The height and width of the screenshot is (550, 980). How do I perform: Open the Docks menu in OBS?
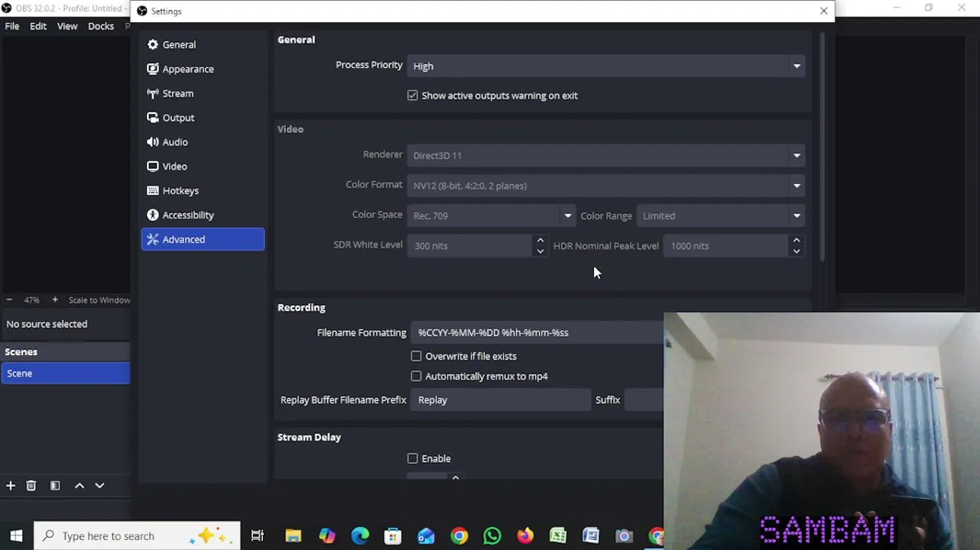(x=101, y=26)
